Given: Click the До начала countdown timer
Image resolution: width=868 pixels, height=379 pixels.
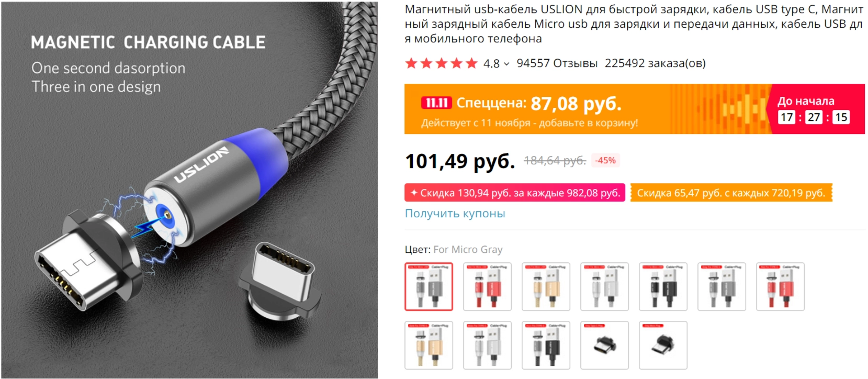Looking at the screenshot, I should tap(813, 117).
